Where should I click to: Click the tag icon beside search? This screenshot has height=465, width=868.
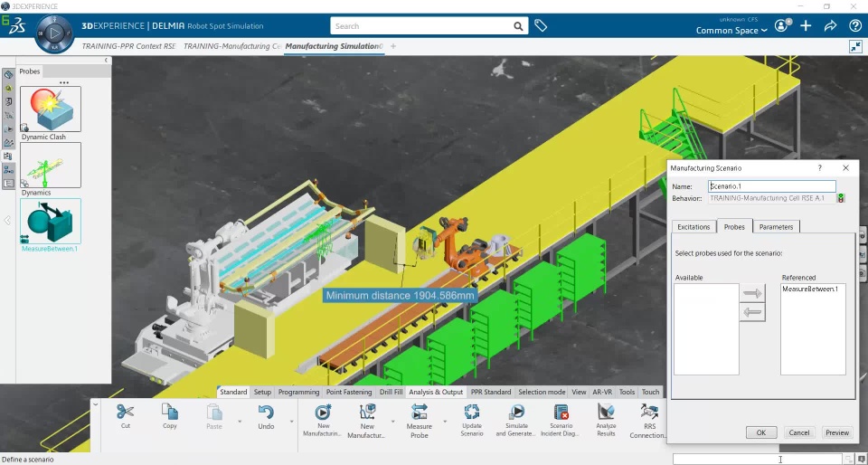(541, 25)
